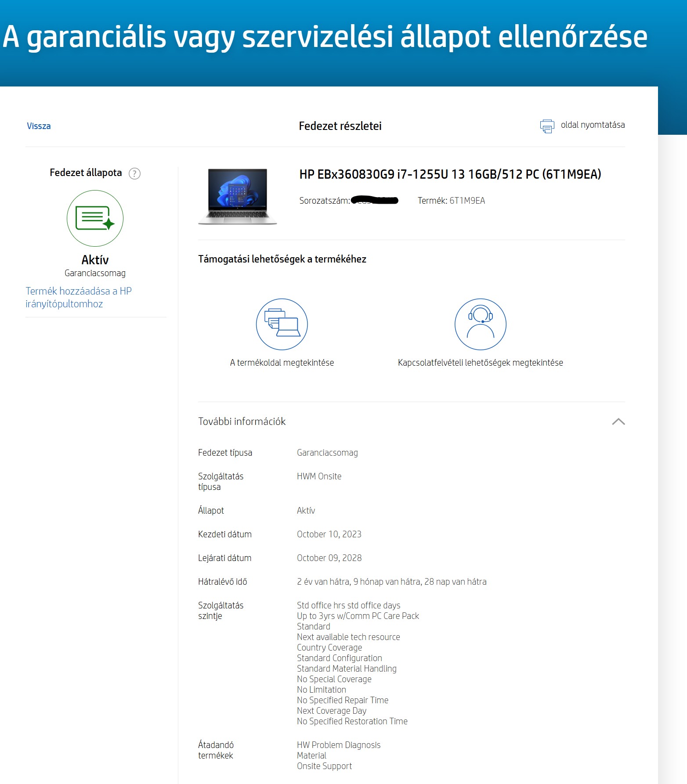Open A termékoldal megtekintése link
Viewport: 687px width, 784px height.
(282, 363)
